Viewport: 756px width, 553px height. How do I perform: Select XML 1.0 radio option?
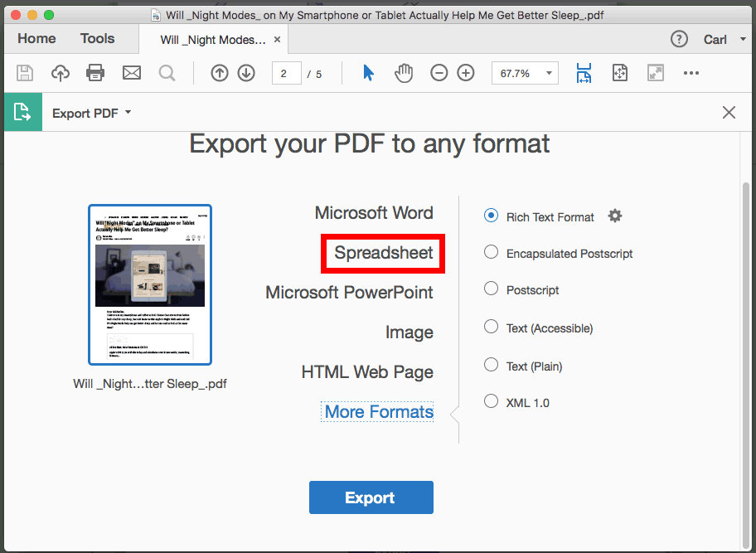click(491, 401)
